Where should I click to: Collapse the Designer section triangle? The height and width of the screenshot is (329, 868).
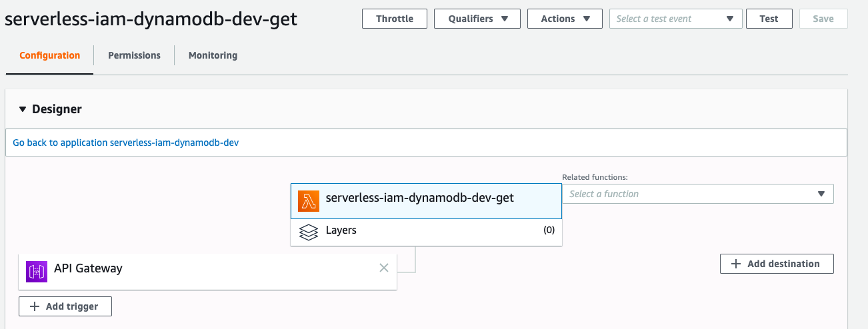23,109
